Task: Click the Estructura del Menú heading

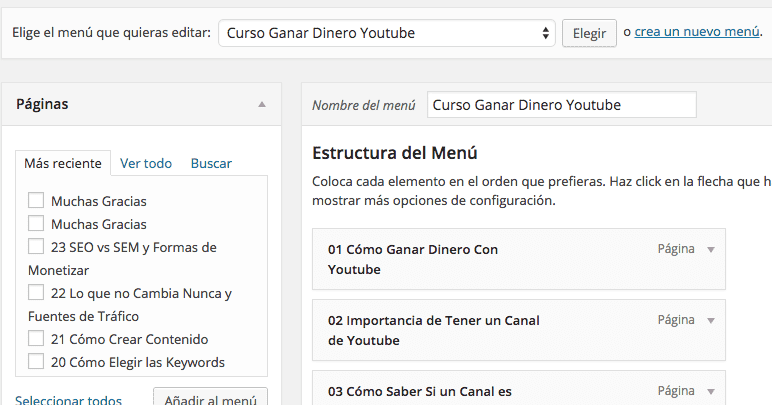Action: pyautogui.click(x=394, y=153)
